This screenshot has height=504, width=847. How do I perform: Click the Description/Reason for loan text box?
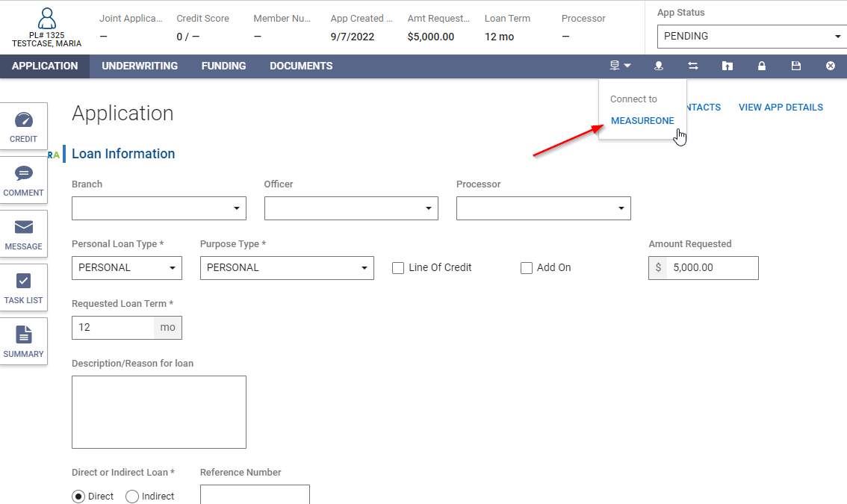[158, 412]
